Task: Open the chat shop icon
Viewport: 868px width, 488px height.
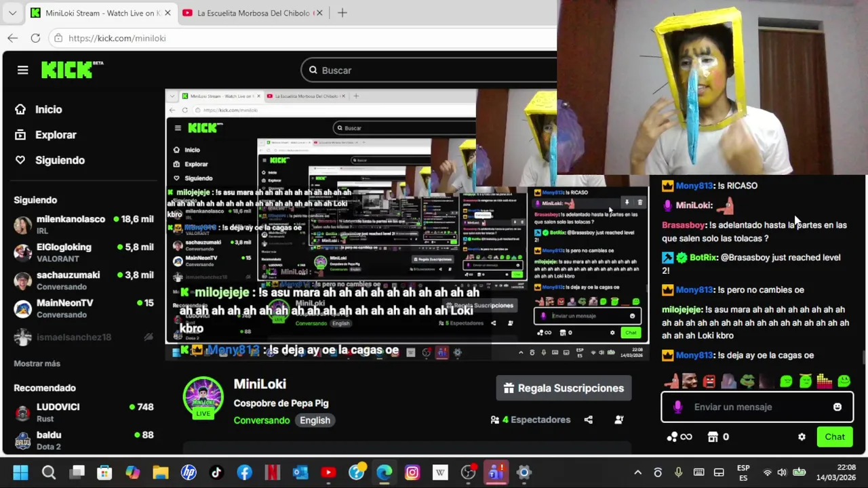Action: tap(713, 437)
